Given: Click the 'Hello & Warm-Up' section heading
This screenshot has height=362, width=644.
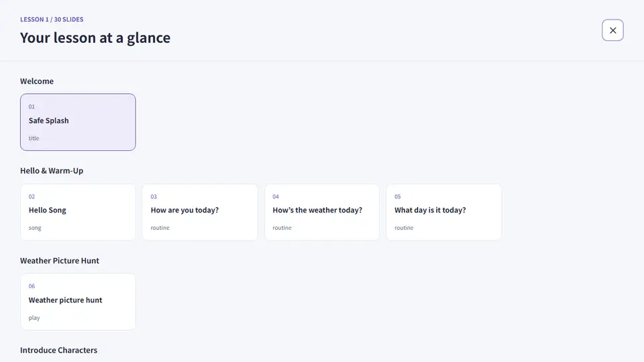Looking at the screenshot, I should (x=52, y=170).
